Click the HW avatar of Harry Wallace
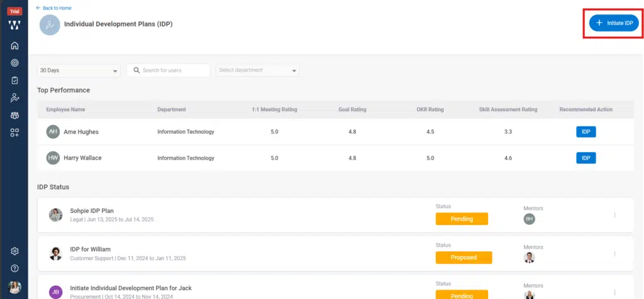Image resolution: width=644 pixels, height=299 pixels. click(53, 158)
